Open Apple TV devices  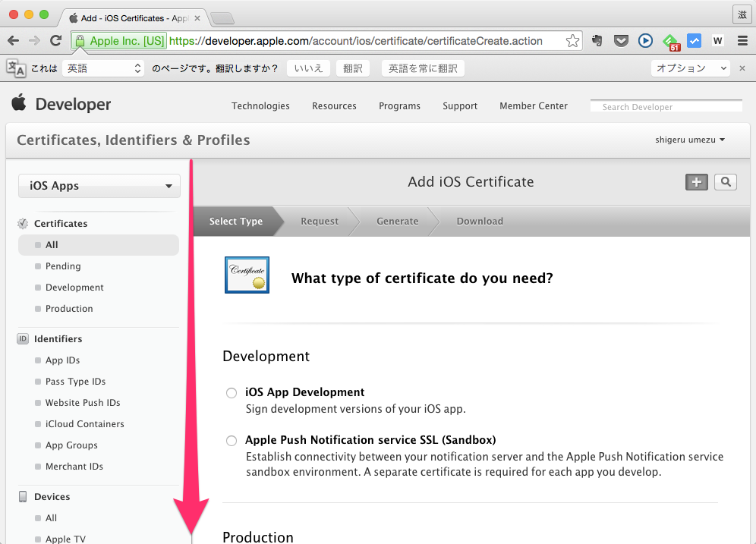tap(65, 539)
